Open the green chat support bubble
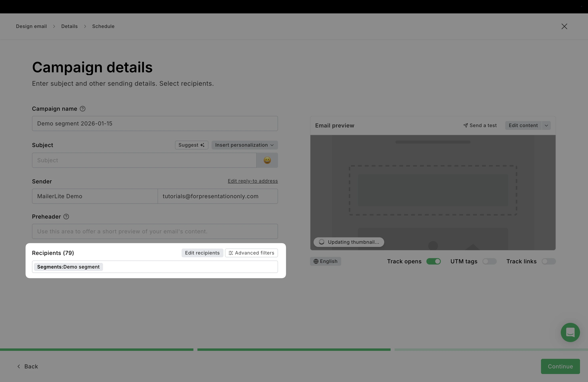Image resolution: width=588 pixels, height=382 pixels. coord(570,332)
